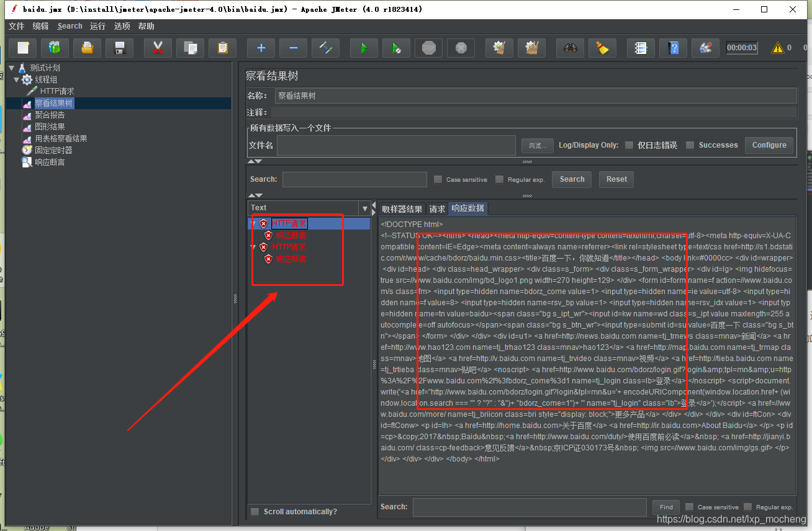Click the Clear broom icon

tap(499, 48)
